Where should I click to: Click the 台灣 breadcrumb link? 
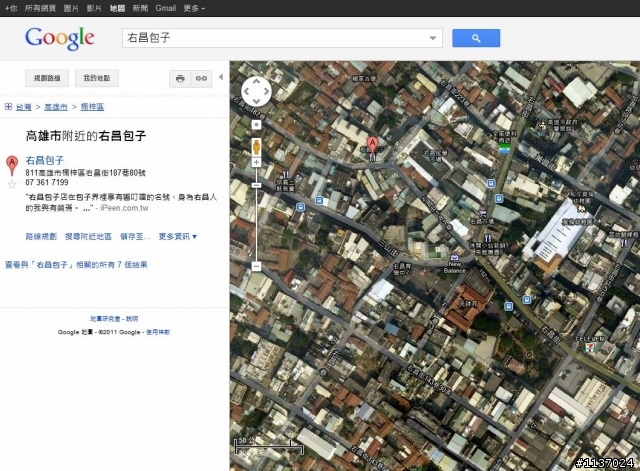coord(24,107)
